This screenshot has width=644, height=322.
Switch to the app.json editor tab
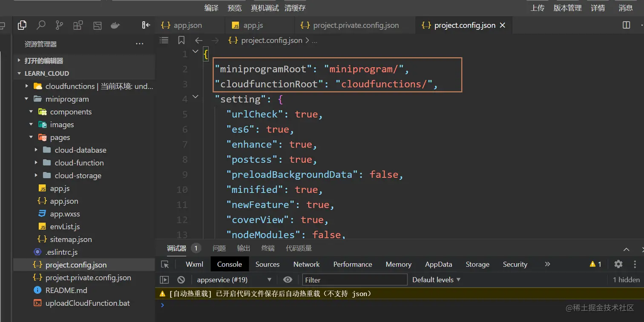click(x=190, y=25)
